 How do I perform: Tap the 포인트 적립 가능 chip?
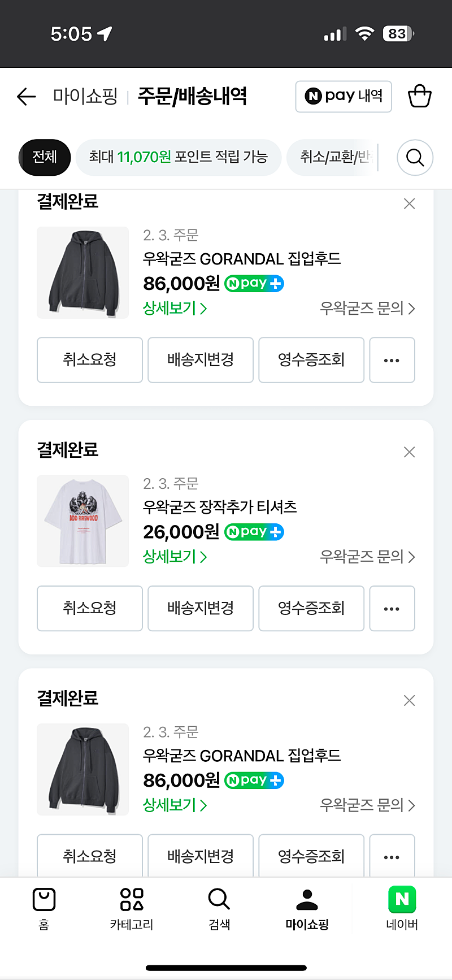pos(178,157)
